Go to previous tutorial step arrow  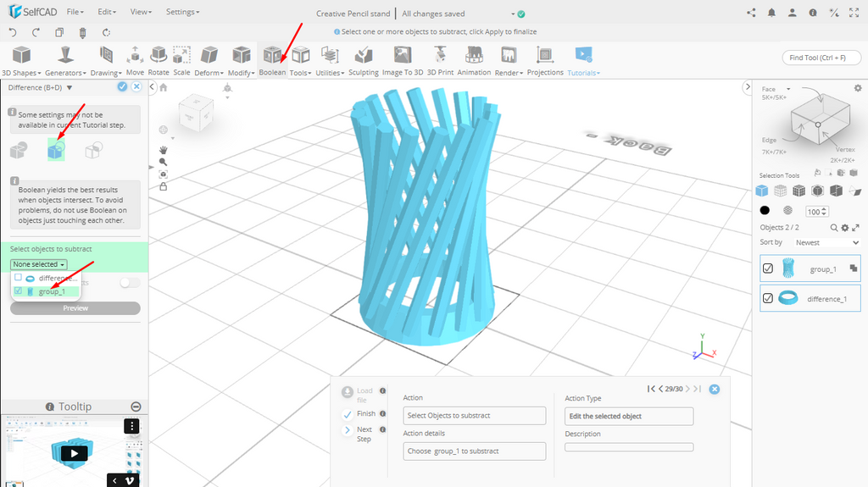(660, 389)
